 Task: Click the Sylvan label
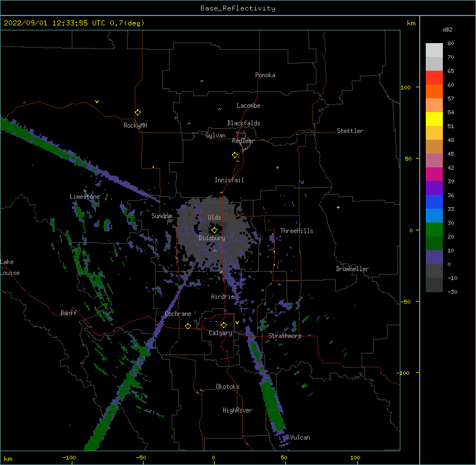point(215,135)
